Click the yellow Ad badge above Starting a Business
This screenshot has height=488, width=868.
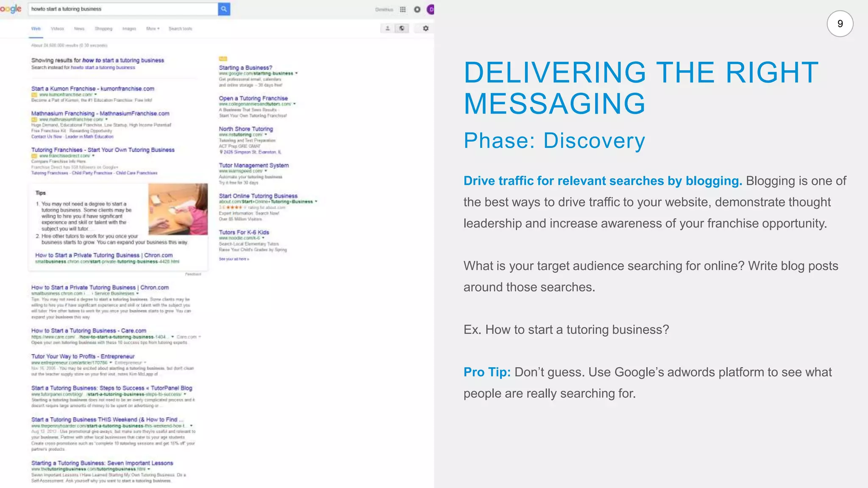(223, 59)
